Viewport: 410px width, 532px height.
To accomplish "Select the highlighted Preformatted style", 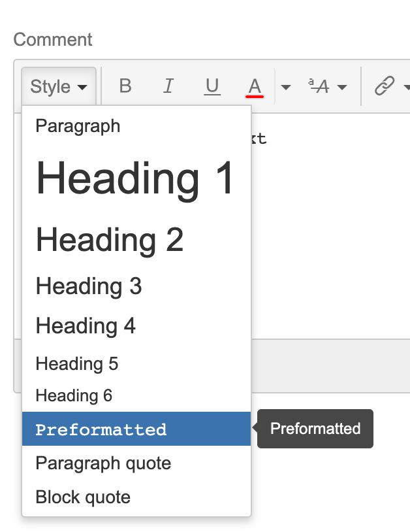I will [136, 429].
